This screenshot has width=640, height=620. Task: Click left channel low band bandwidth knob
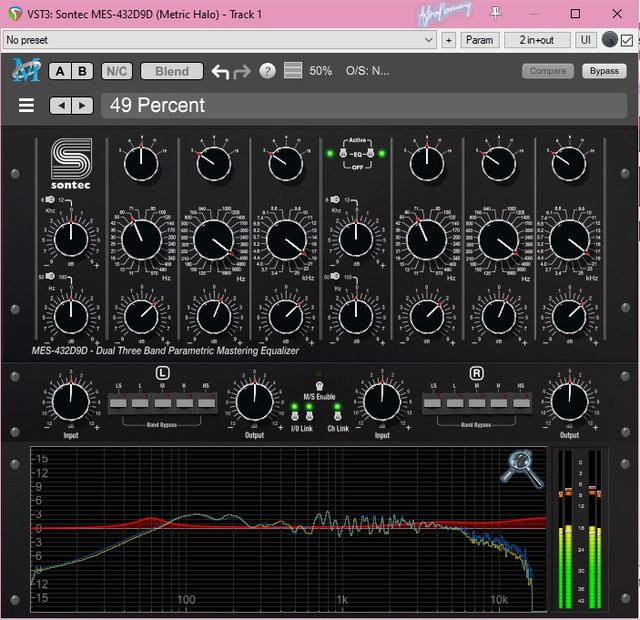tap(141, 164)
